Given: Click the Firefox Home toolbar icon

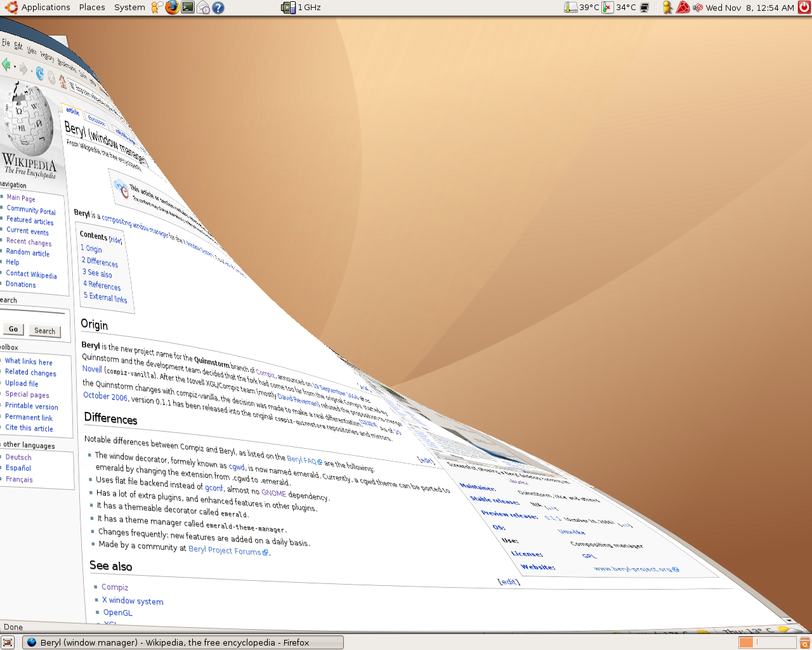Looking at the screenshot, I should [62, 81].
